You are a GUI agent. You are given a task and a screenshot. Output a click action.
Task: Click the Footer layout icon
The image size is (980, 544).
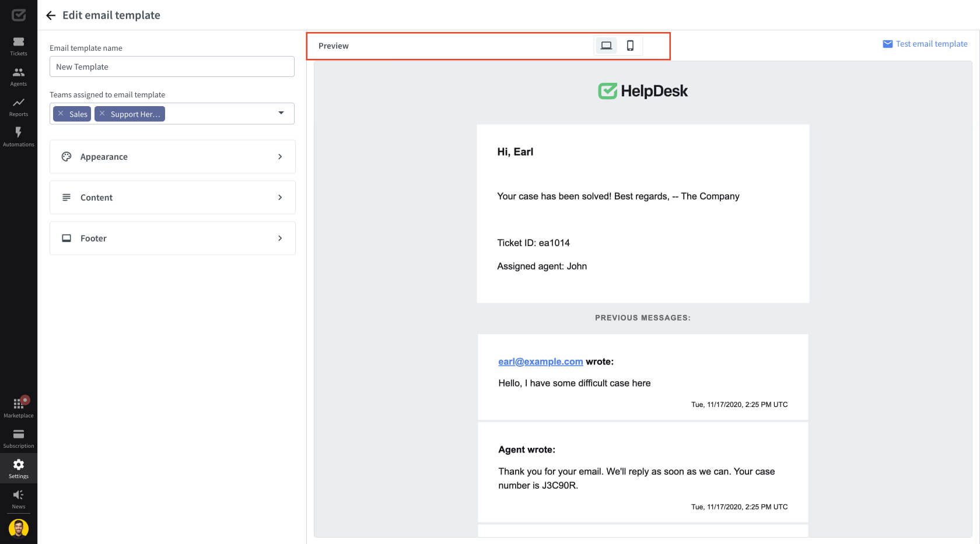[66, 238]
